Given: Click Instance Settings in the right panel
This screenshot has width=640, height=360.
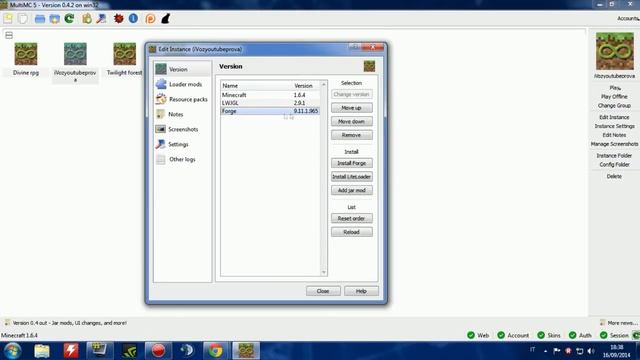Looking at the screenshot, I should point(614,126).
